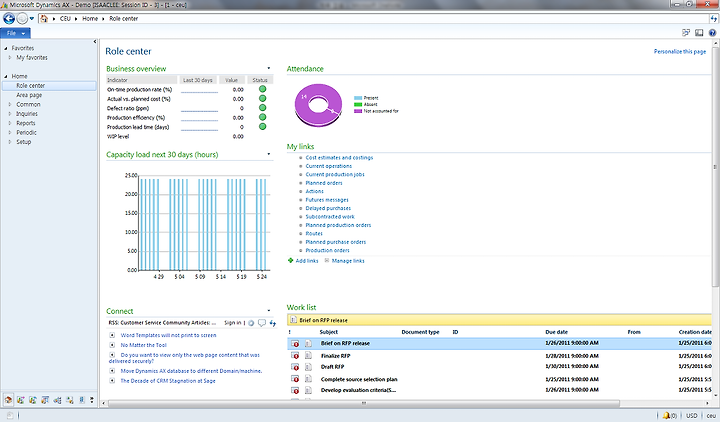The image size is (720, 422).
Task: Click the greyed Forward navigation arrow
Action: coord(22,19)
